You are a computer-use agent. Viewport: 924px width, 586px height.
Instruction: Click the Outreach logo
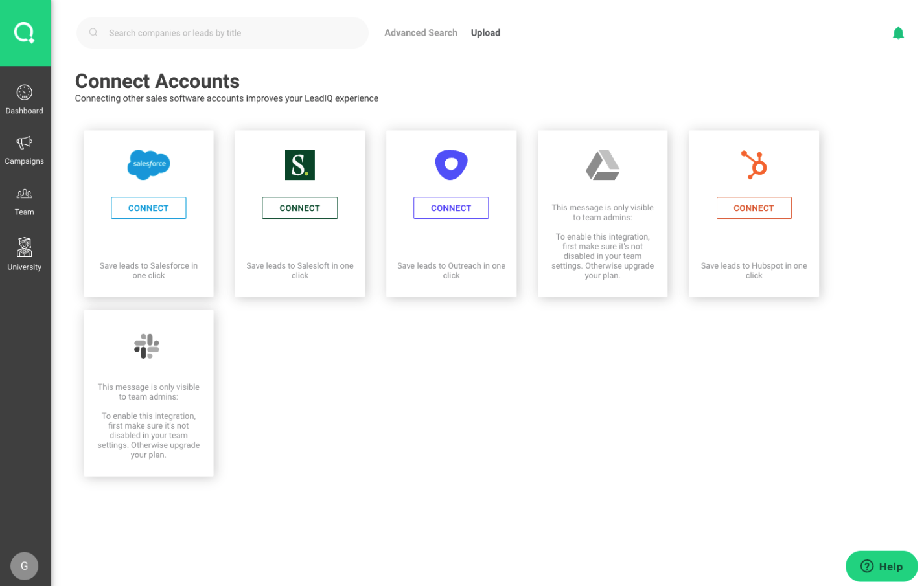[x=452, y=164]
